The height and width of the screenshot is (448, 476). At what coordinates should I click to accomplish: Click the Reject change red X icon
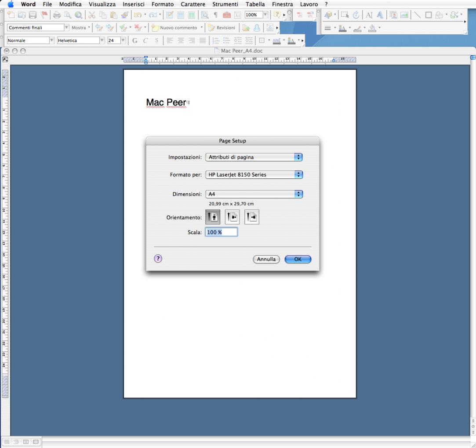[x=138, y=28]
